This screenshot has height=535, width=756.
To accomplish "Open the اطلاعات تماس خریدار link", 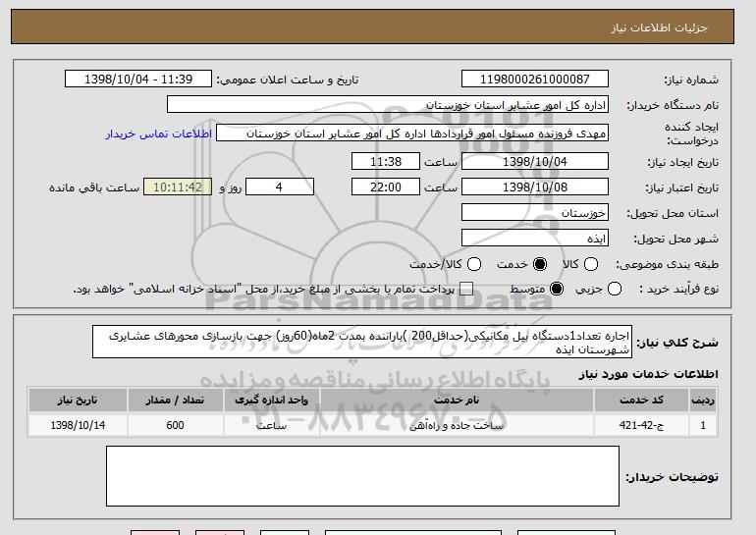I will click(x=159, y=134).
